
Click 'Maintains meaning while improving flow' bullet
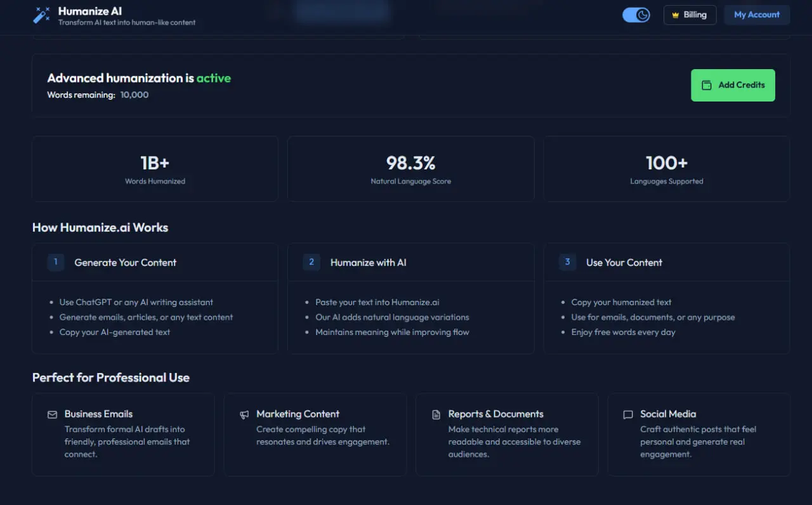point(393,332)
